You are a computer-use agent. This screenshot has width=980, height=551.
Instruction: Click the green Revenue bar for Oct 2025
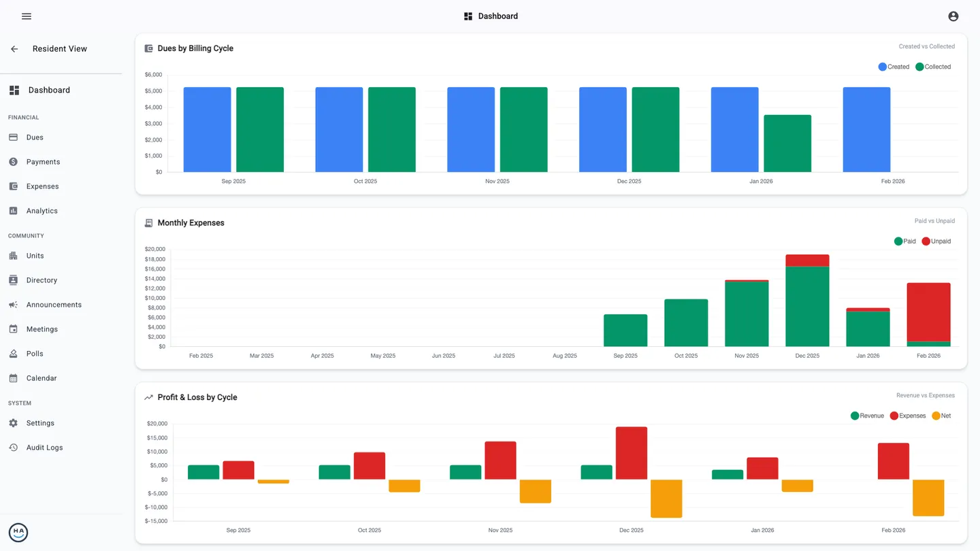[335, 472]
